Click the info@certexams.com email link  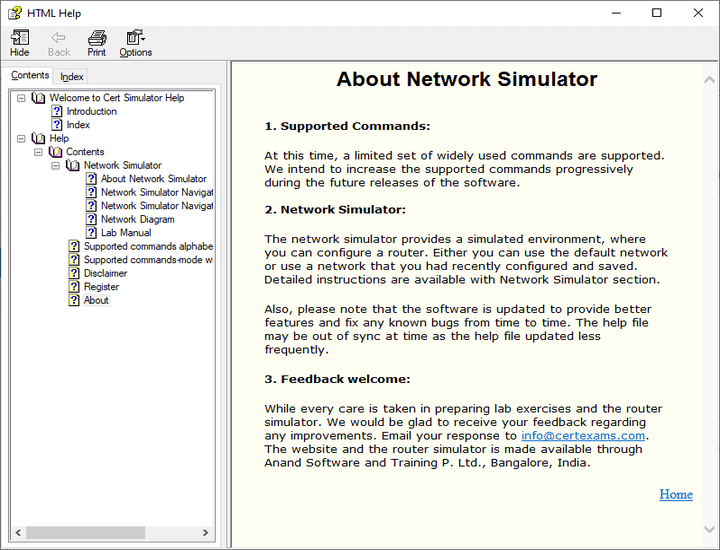point(583,435)
